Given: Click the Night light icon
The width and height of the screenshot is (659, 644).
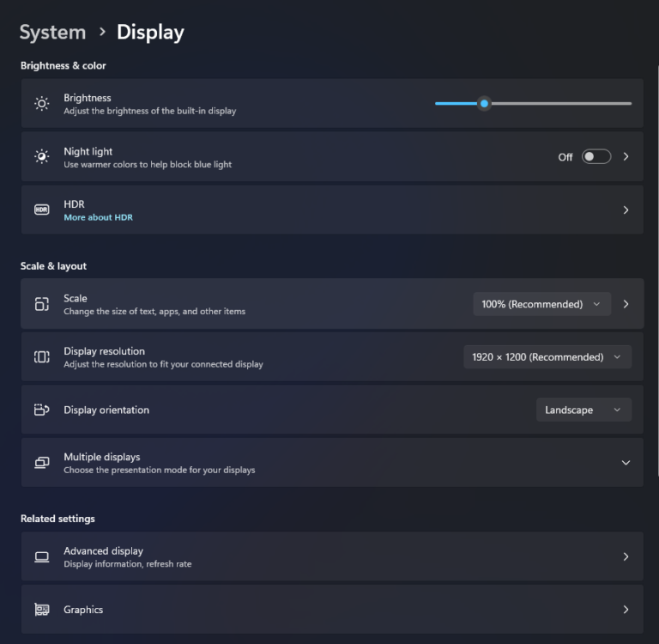Looking at the screenshot, I should click(41, 157).
